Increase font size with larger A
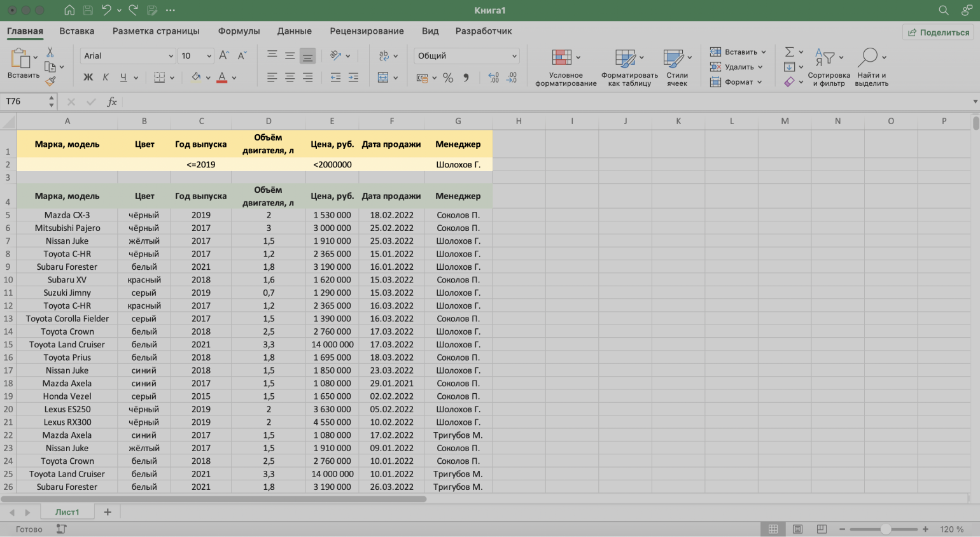The image size is (980, 537). tap(224, 56)
